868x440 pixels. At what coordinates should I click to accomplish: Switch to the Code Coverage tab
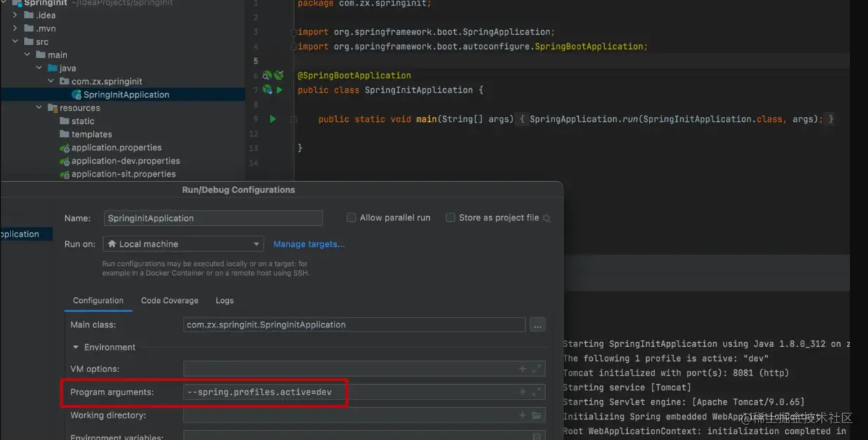[x=169, y=301]
